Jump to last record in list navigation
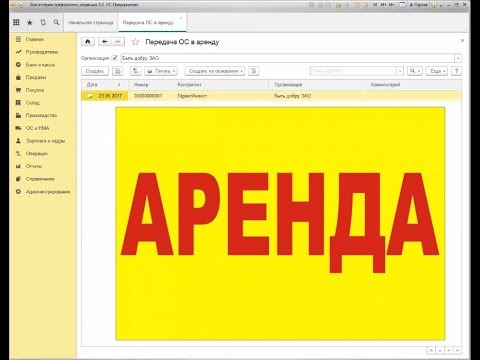The height and width of the screenshot is (360, 480). (x=457, y=350)
